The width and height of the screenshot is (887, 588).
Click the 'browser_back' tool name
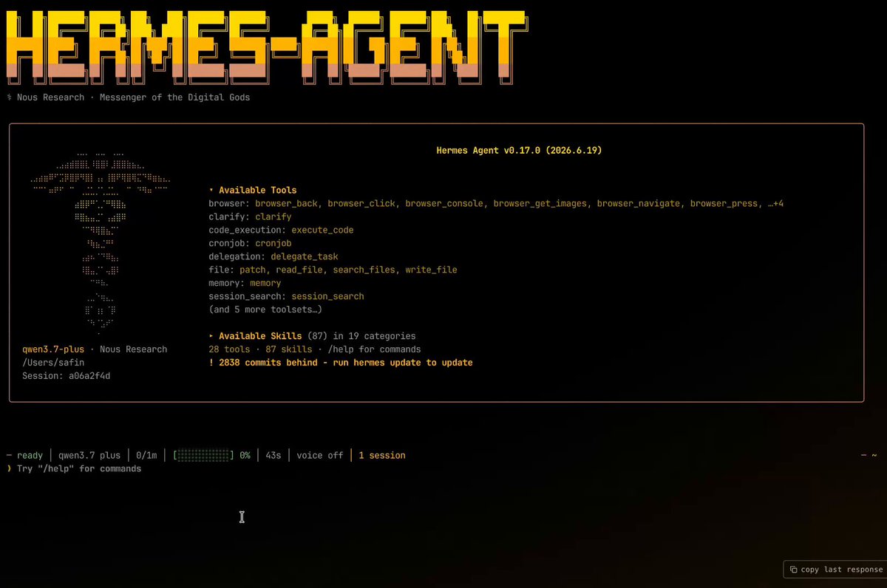(x=286, y=204)
